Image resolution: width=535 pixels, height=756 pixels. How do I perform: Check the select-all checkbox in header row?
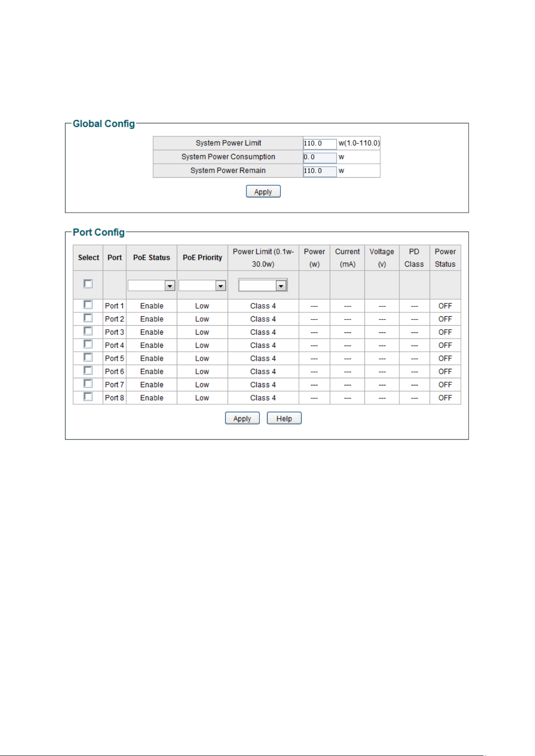[x=88, y=284]
